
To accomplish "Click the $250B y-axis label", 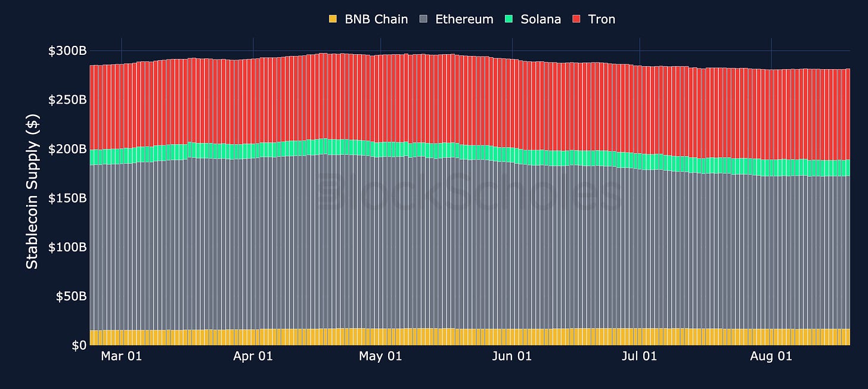I will click(67, 99).
